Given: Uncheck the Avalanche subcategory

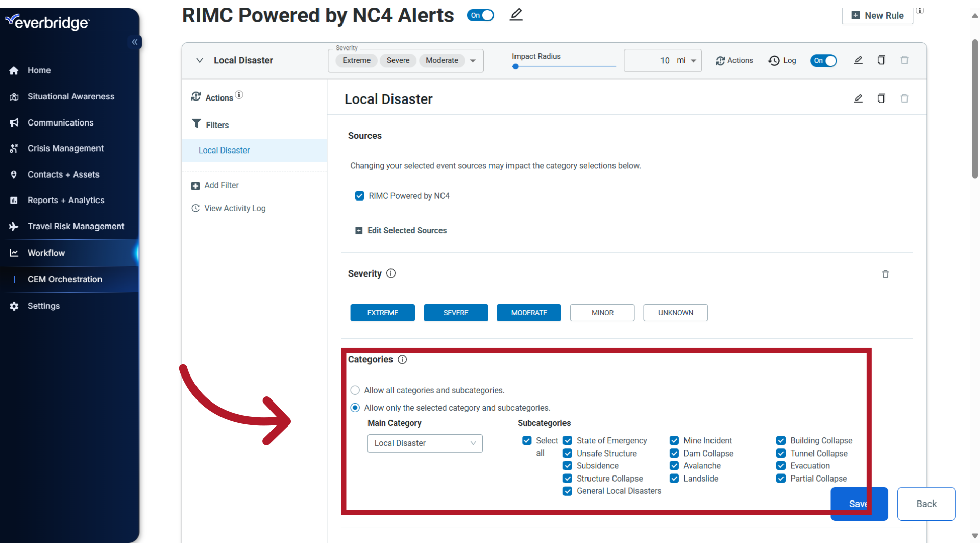Looking at the screenshot, I should (674, 466).
